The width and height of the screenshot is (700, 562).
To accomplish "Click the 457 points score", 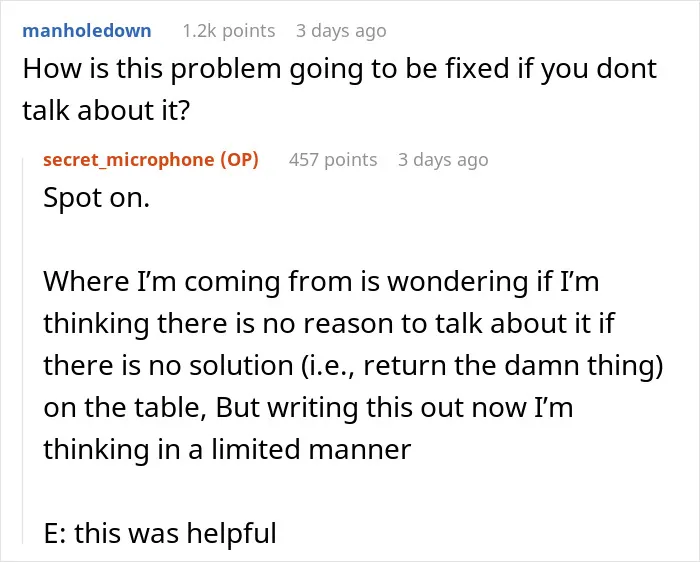I will (x=333, y=160).
